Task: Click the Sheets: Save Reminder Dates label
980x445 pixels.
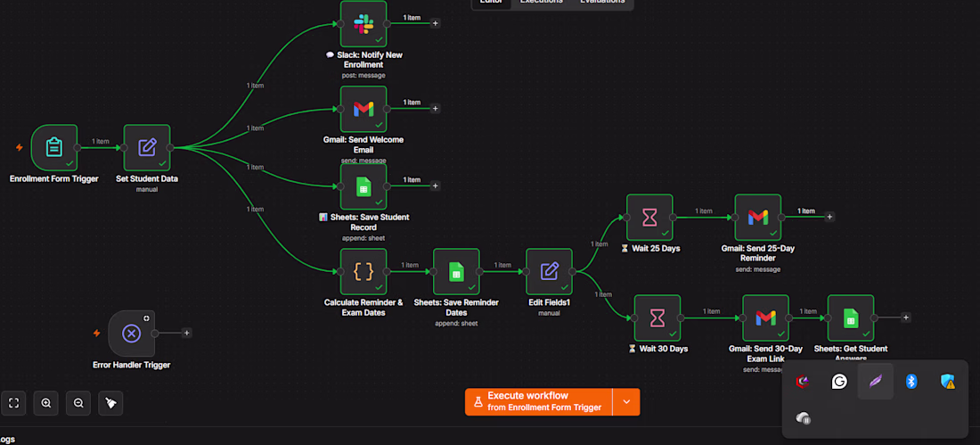Action: point(456,308)
